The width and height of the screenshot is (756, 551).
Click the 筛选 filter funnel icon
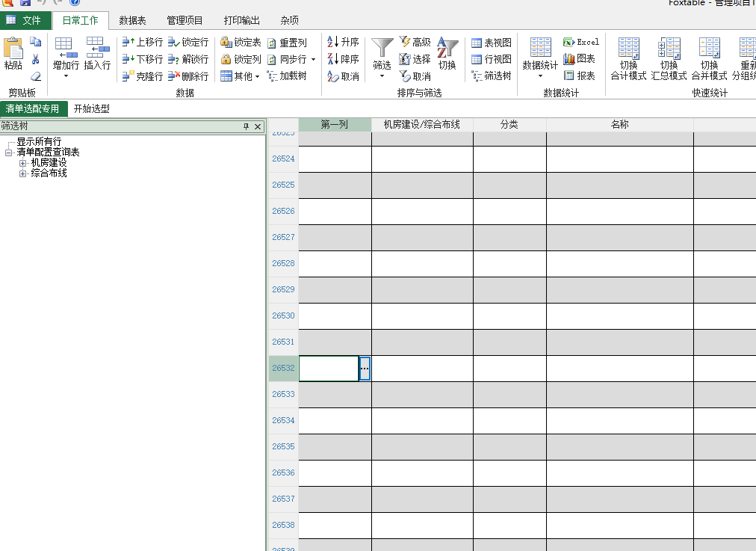click(x=382, y=48)
